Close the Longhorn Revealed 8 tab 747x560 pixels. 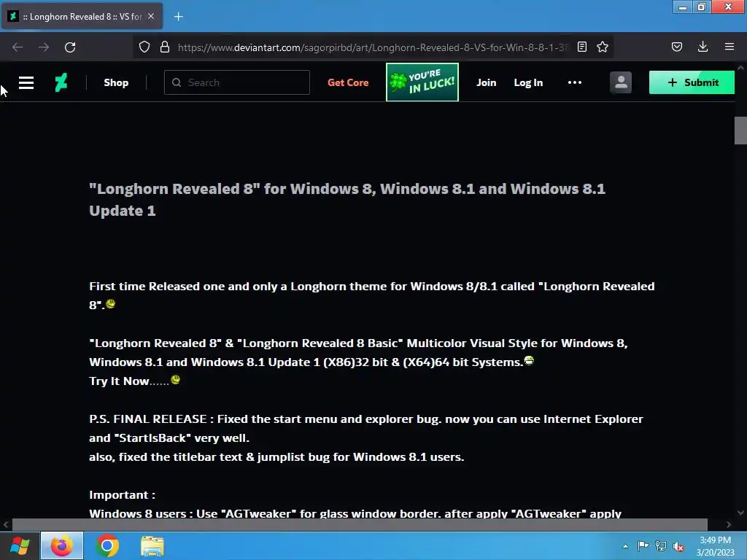151,16
